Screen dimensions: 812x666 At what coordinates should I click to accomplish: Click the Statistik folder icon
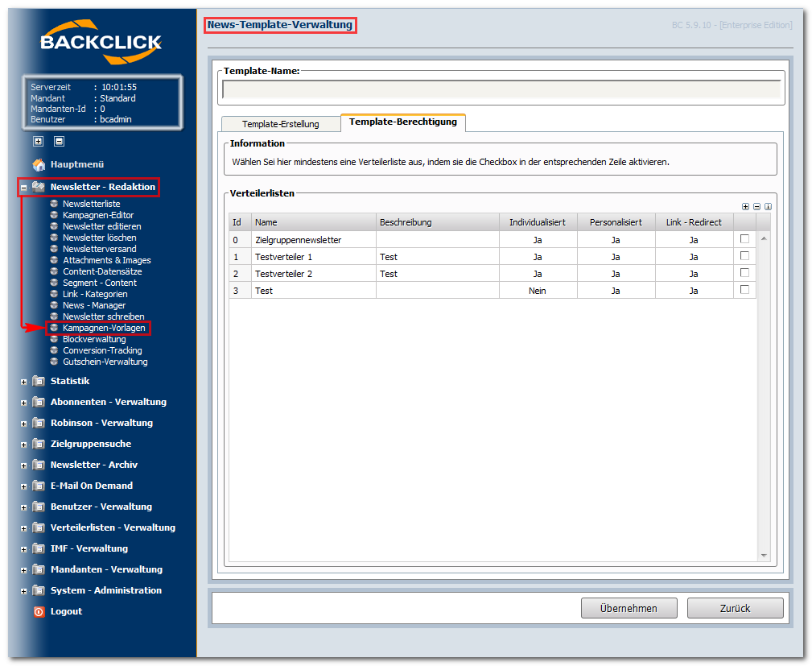[x=39, y=381]
